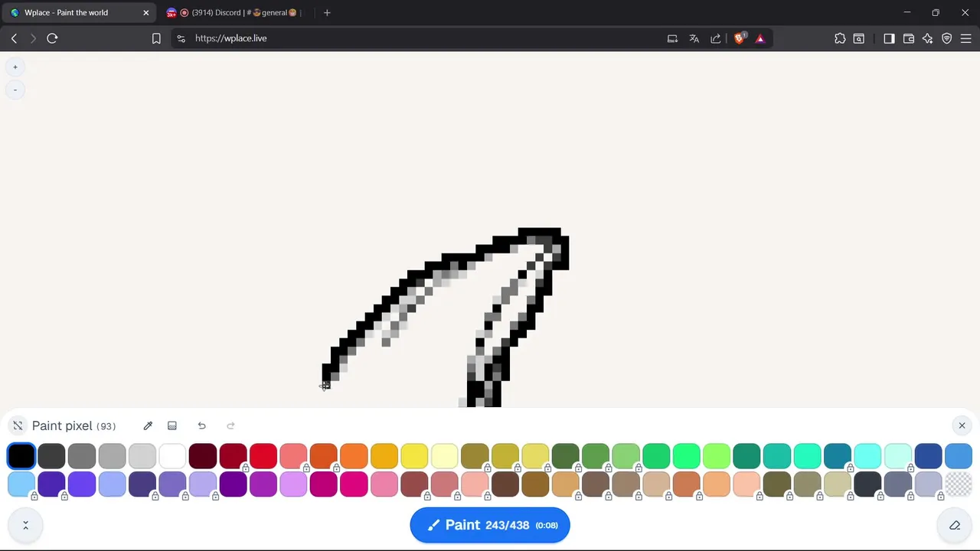The image size is (980, 551).
Task: Open Brave VPN shield icon
Action: click(x=947, y=38)
